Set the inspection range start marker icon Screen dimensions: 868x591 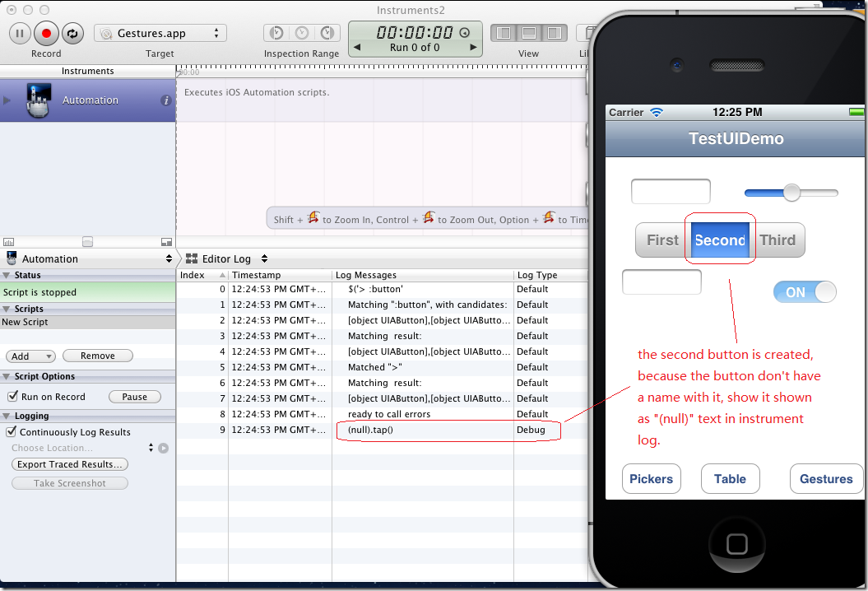[276, 33]
